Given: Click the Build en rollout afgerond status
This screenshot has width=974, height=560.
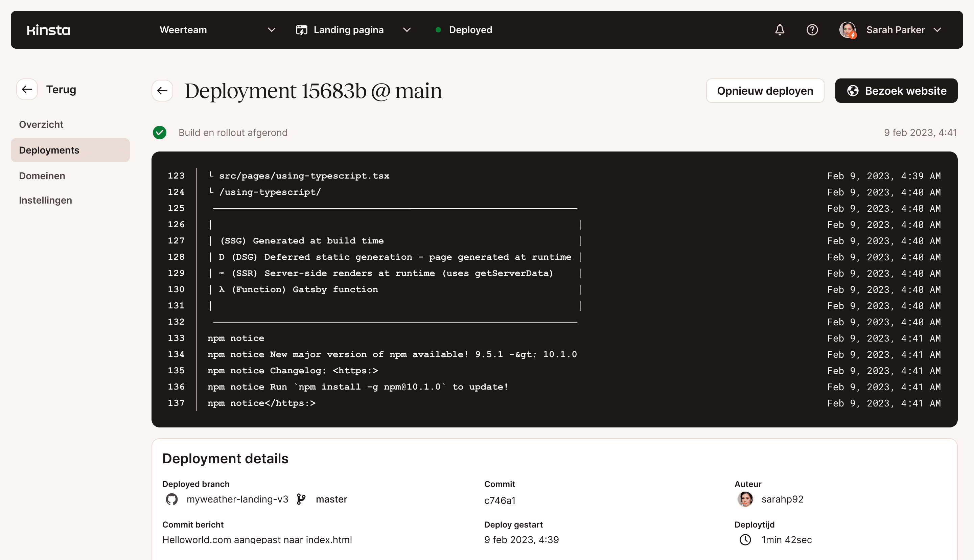Looking at the screenshot, I should tap(233, 132).
